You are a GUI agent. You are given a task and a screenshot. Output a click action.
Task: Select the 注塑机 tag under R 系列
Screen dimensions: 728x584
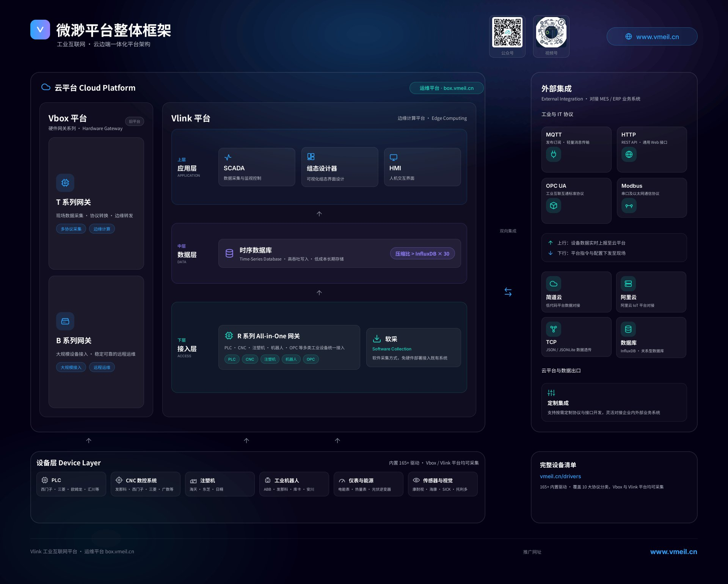[270, 359]
